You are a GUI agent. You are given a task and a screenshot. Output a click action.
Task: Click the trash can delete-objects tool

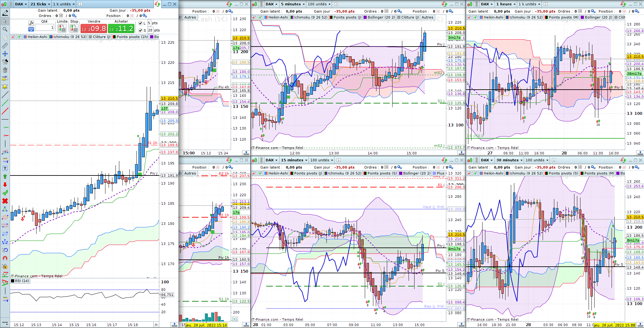pos(5,70)
